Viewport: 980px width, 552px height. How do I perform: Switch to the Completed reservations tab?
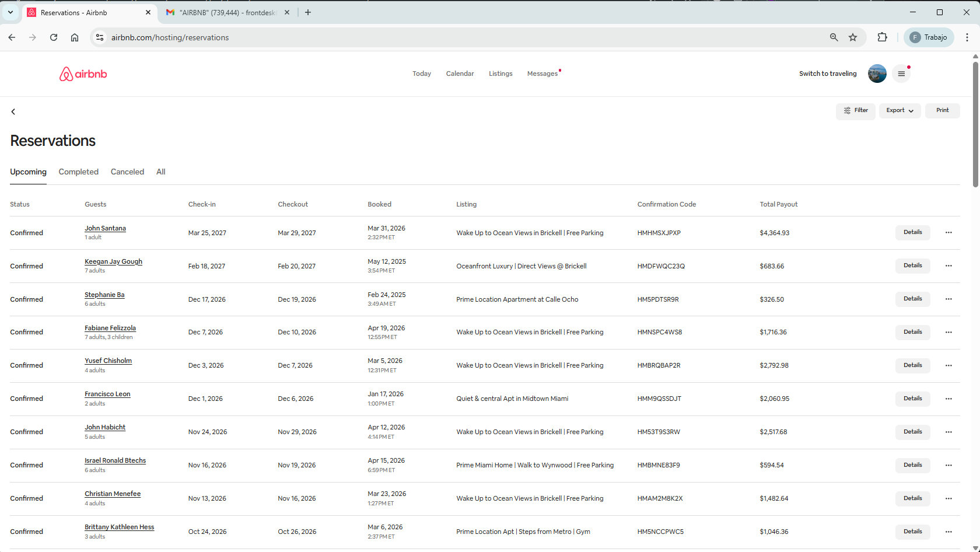point(78,172)
